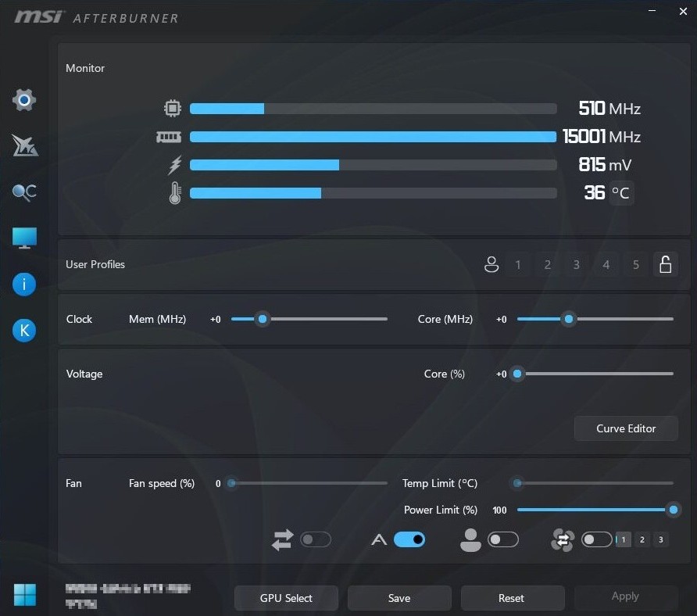Click the voltage lightning bolt icon

(x=175, y=165)
